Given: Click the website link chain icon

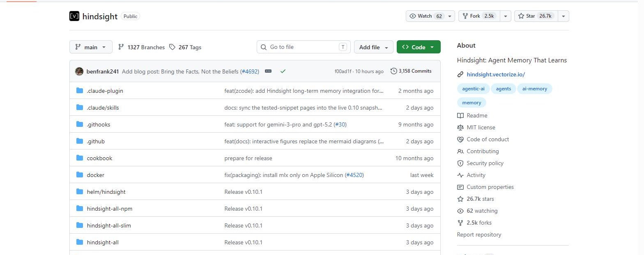Looking at the screenshot, I should coord(460,75).
